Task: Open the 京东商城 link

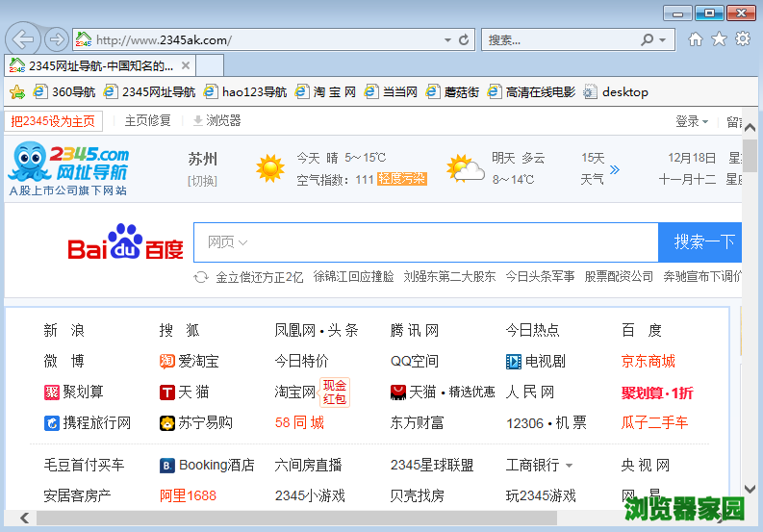Action: pos(648,362)
